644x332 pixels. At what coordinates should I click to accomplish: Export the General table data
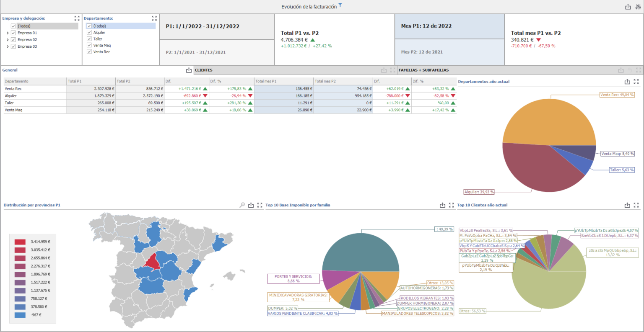[x=189, y=70]
